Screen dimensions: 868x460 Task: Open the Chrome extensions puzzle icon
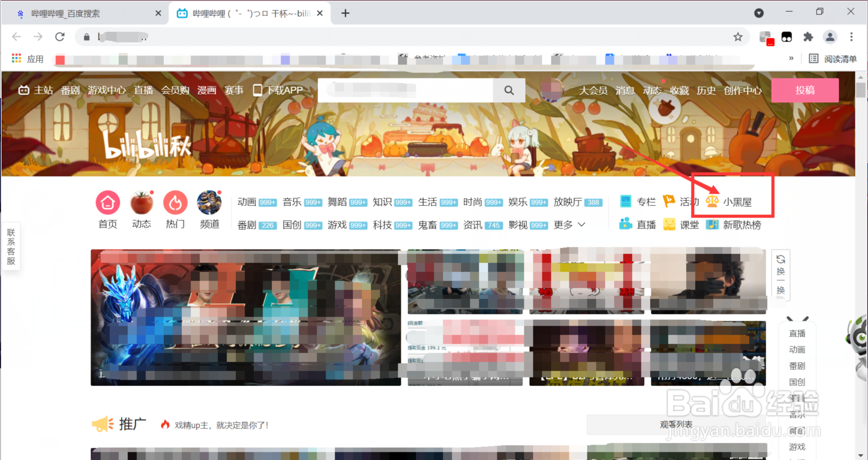pyautogui.click(x=808, y=37)
